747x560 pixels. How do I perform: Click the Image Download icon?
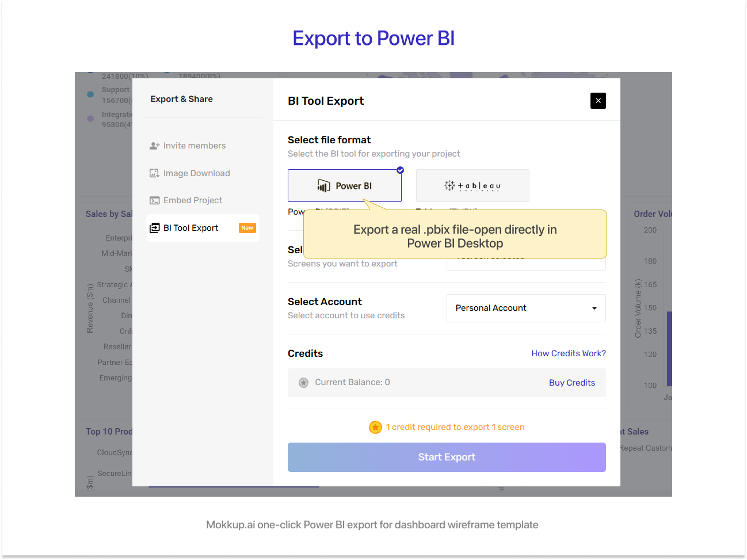[154, 173]
